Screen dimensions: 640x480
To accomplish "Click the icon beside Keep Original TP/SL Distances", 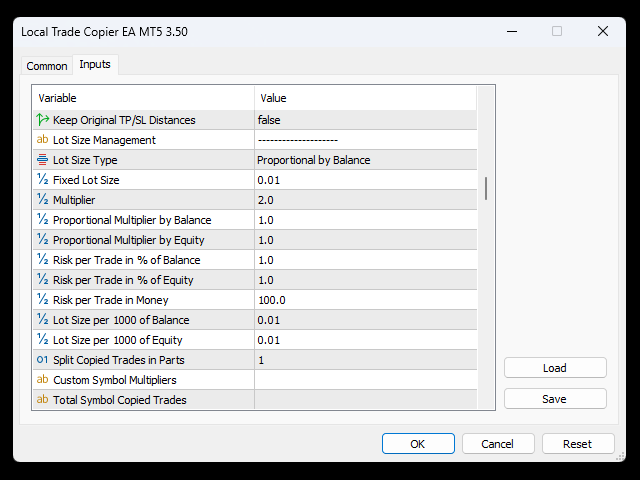I will tap(42, 120).
